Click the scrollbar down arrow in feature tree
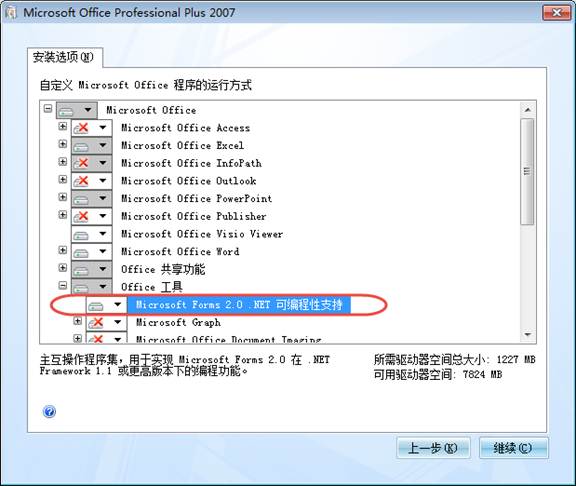 click(528, 334)
